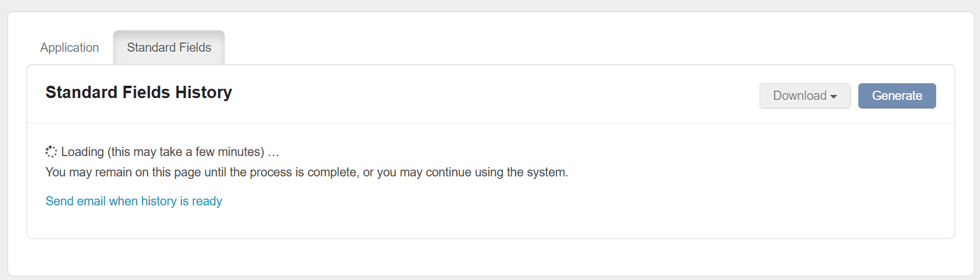Click the word 'Loading' beside the spinner

82,152
